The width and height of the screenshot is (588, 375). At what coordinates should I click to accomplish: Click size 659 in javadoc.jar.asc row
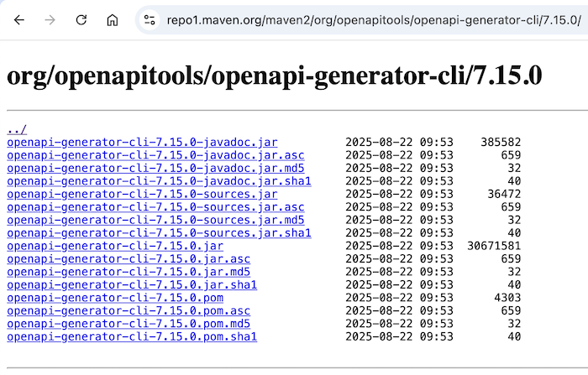pos(511,155)
